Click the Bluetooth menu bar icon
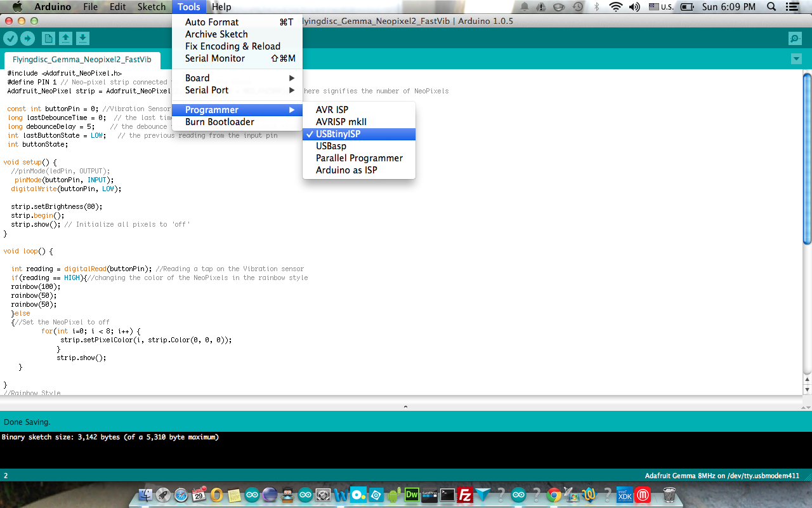Image resolution: width=812 pixels, height=508 pixels. click(x=596, y=7)
